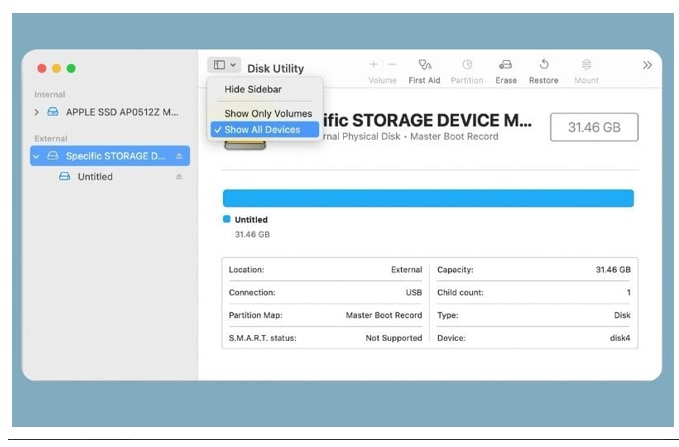Click the blue storage usage bar
The width and height of the screenshot is (679, 447).
point(428,198)
